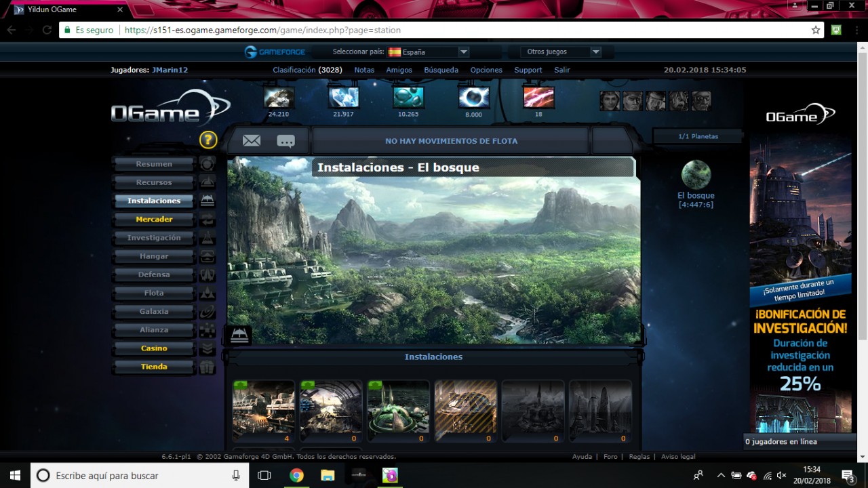Click the Salir logout link
Image resolution: width=868 pixels, height=488 pixels.
click(x=561, y=70)
